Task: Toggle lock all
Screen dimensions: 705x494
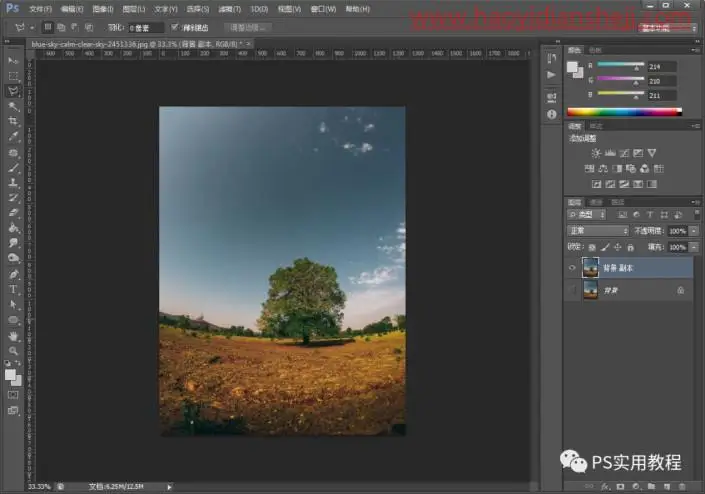Action: (630, 247)
